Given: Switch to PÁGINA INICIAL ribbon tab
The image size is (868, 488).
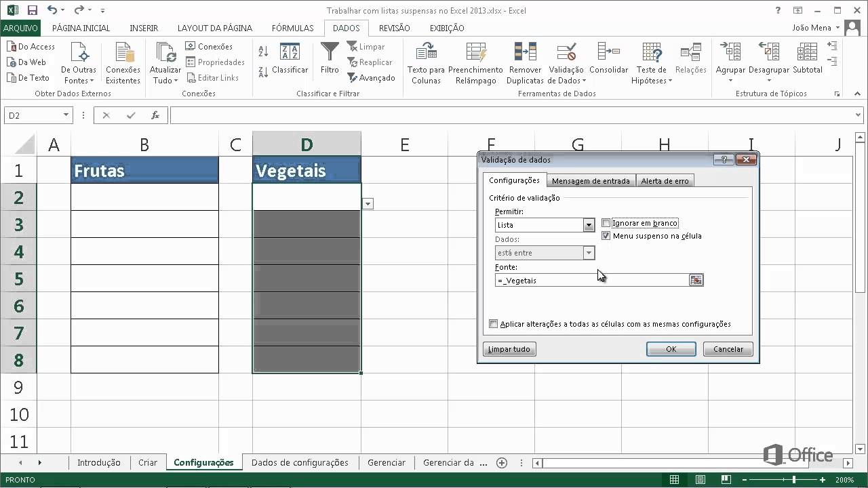Looking at the screenshot, I should (x=81, y=28).
